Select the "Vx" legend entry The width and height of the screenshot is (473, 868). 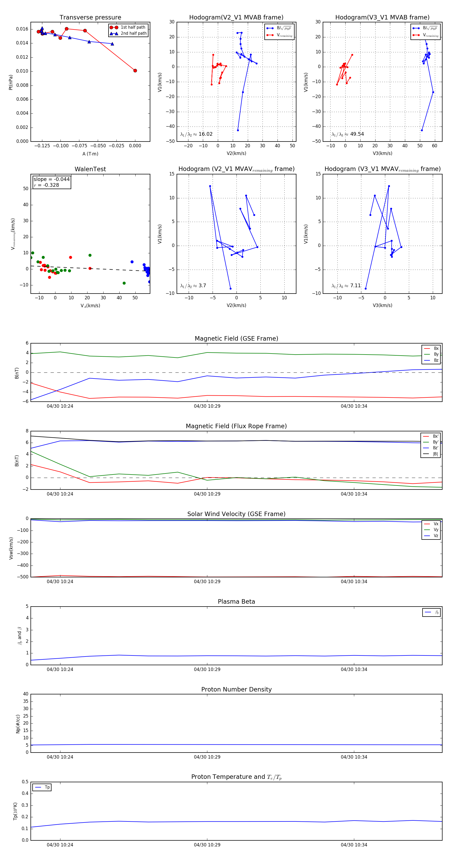point(431,524)
